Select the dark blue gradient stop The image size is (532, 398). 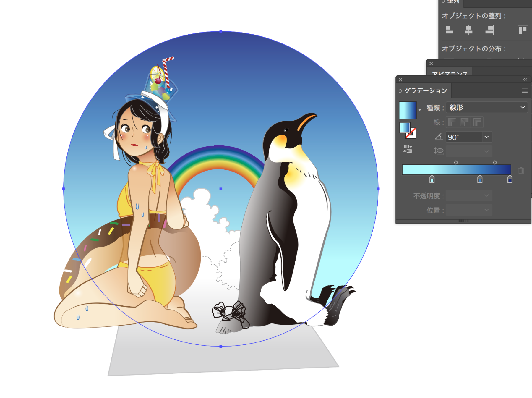point(510,179)
